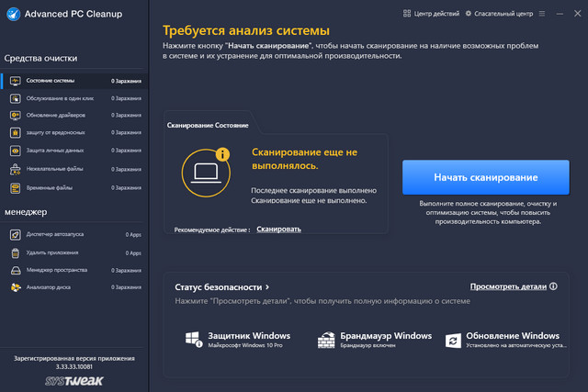Click the Сканировать link
Screen dimensions: 588x392
278,230
